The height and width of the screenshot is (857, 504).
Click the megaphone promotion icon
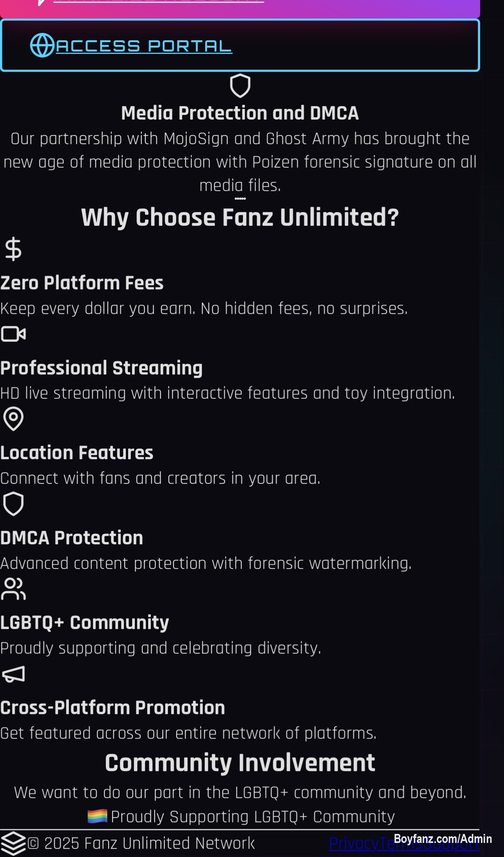pos(13,674)
